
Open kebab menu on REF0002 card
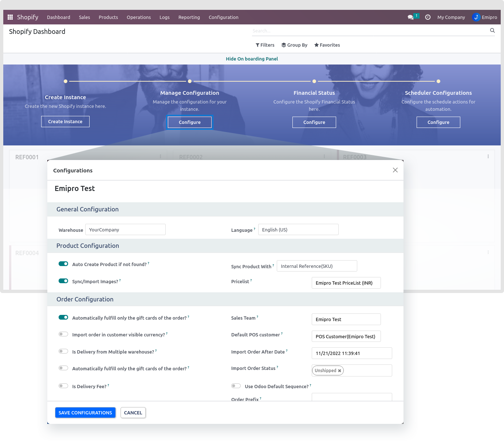pyautogui.click(x=324, y=156)
